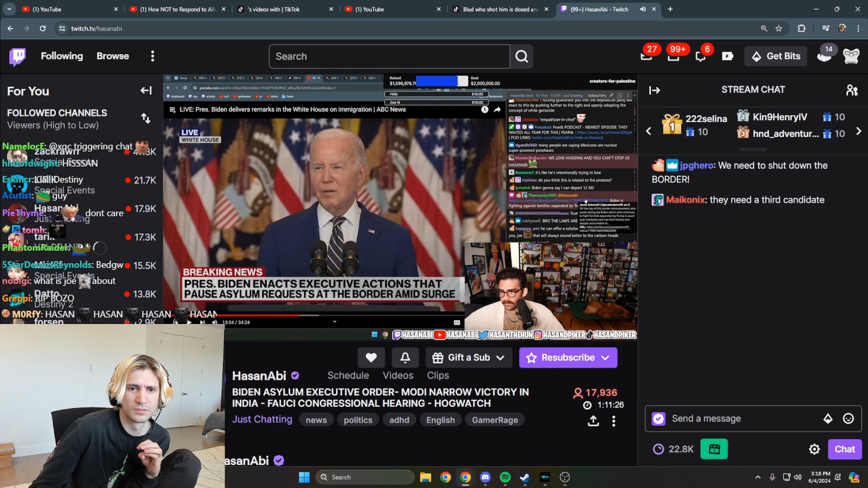
Task: Select the news tag
Action: click(316, 420)
